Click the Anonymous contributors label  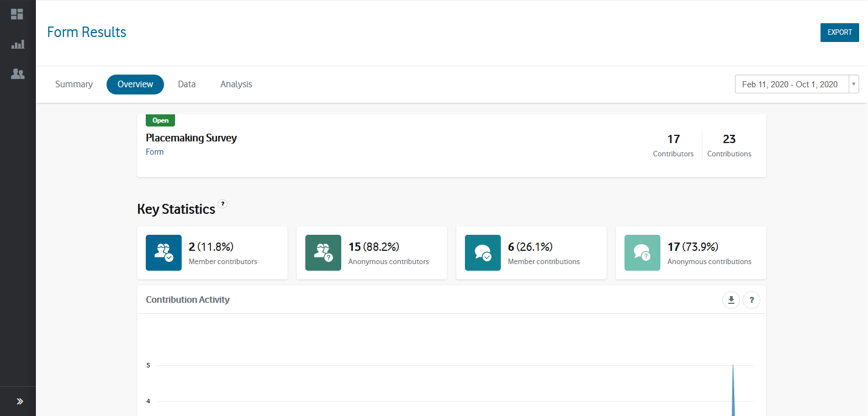tap(389, 262)
